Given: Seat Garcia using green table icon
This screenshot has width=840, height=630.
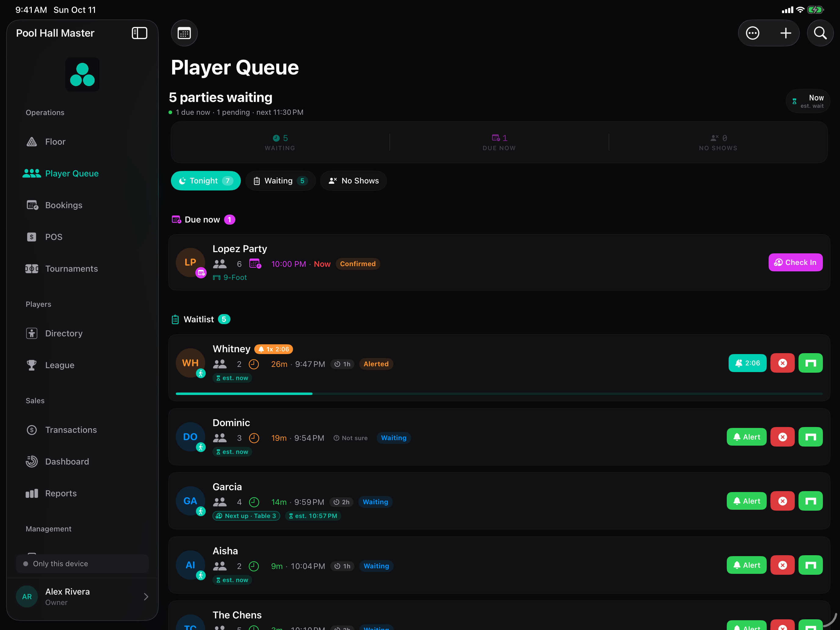Looking at the screenshot, I should click(810, 501).
